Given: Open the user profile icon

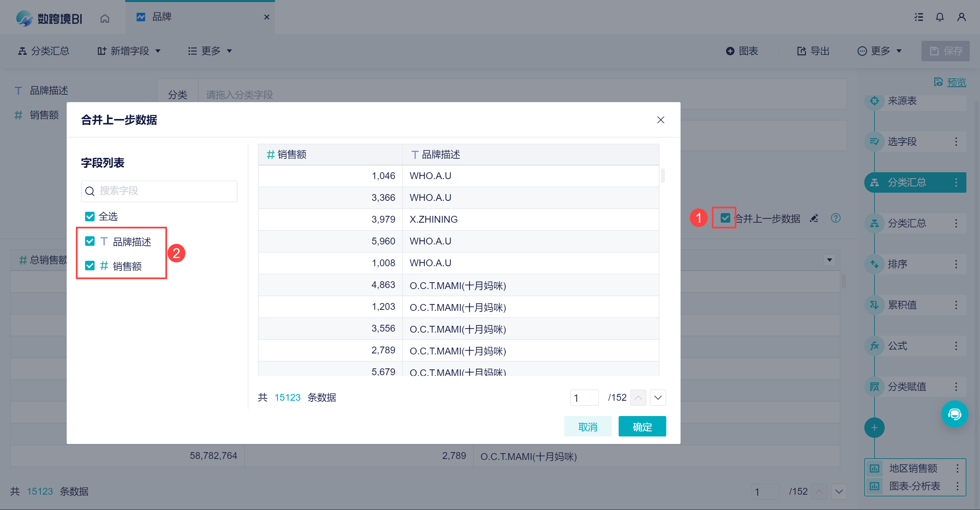Looking at the screenshot, I should (x=961, y=17).
